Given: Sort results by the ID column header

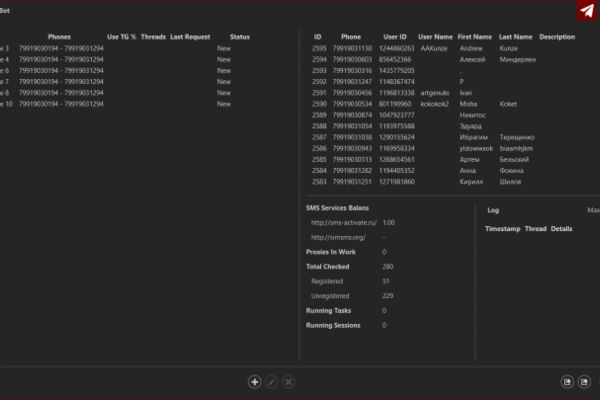Looking at the screenshot, I should (318, 37).
